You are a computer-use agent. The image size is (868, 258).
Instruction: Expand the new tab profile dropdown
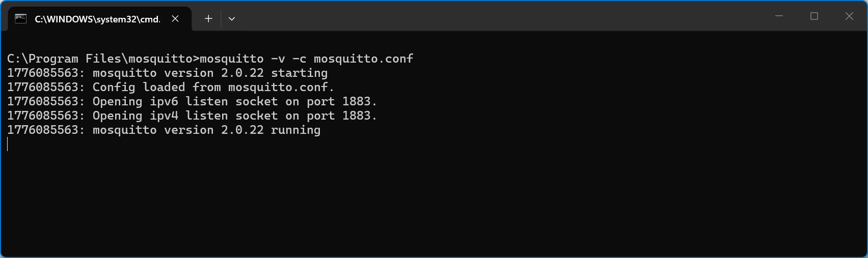pyautogui.click(x=232, y=19)
